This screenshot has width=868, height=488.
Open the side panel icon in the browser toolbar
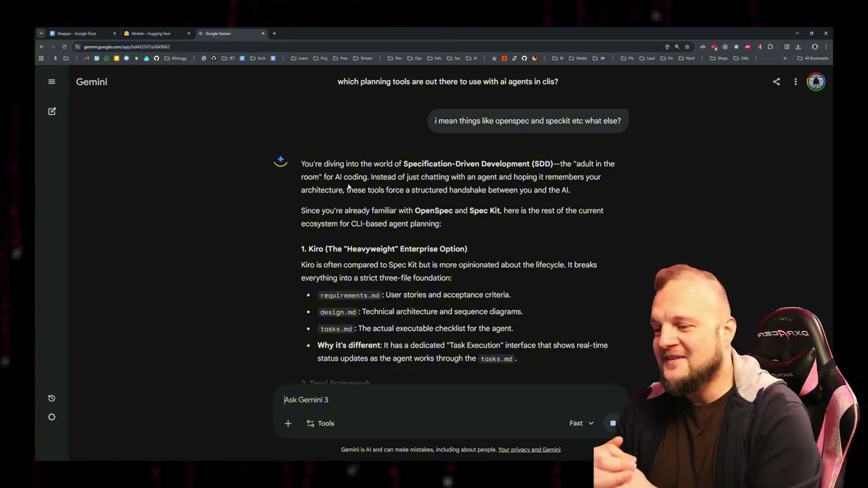(787, 47)
